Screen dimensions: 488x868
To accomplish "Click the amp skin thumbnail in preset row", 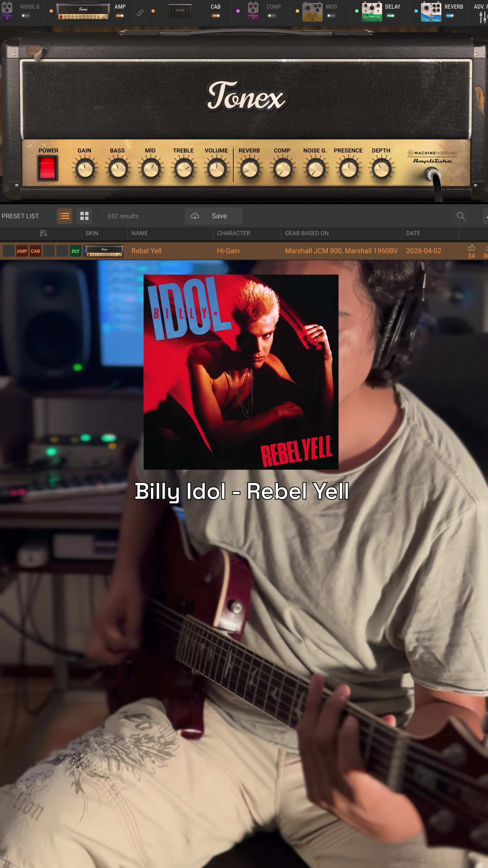I will tap(104, 251).
